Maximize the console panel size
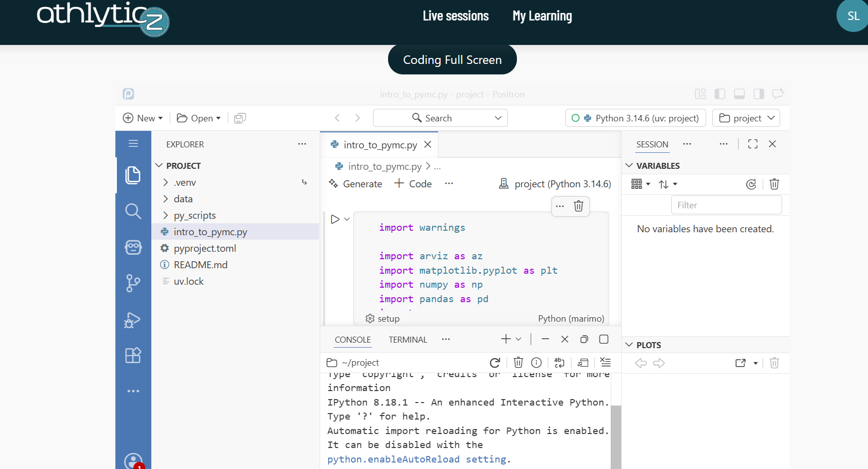 coord(604,339)
